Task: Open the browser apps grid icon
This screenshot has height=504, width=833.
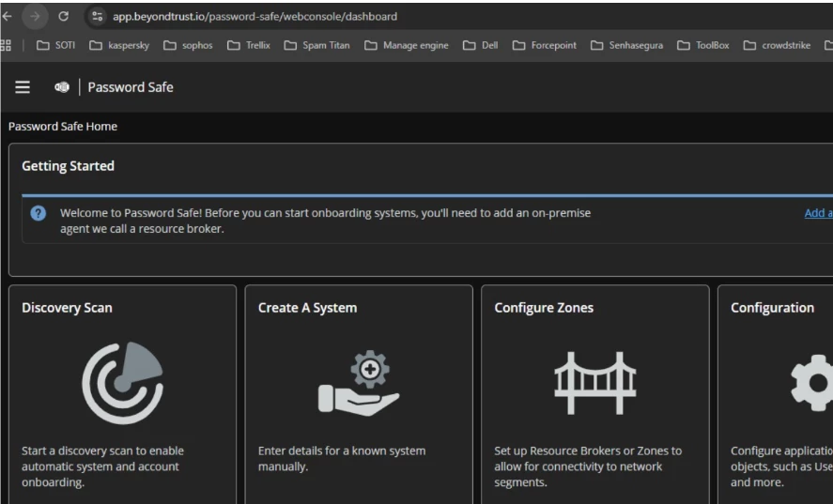Action: (x=6, y=45)
